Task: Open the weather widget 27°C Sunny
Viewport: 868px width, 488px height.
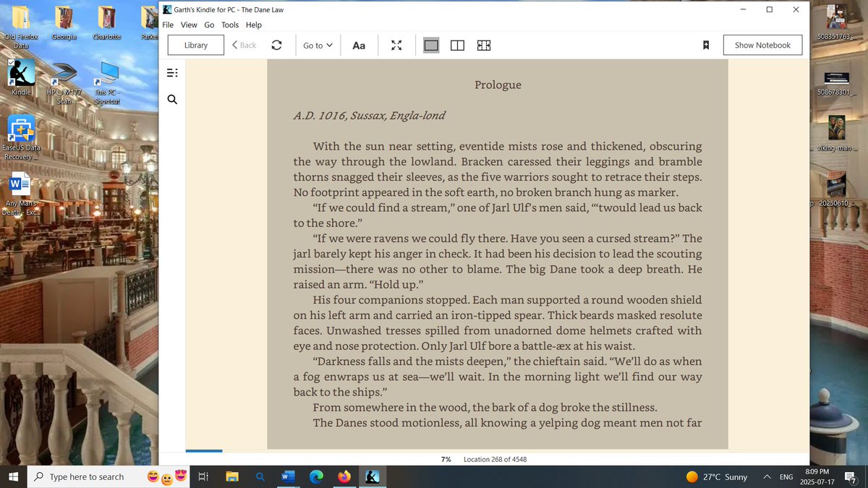Action: point(717,476)
